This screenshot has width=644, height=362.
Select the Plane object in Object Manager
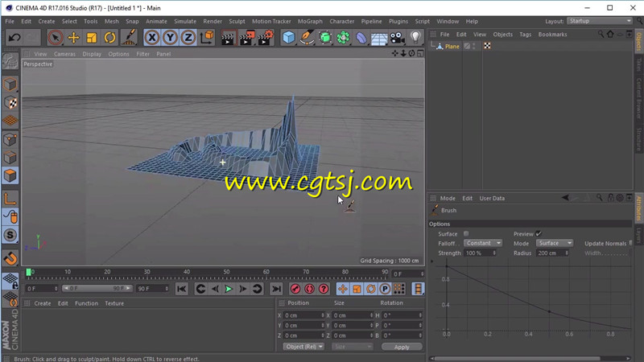pyautogui.click(x=452, y=47)
